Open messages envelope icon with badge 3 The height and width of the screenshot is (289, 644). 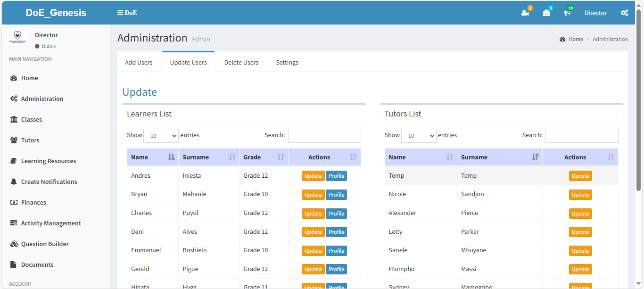click(546, 12)
